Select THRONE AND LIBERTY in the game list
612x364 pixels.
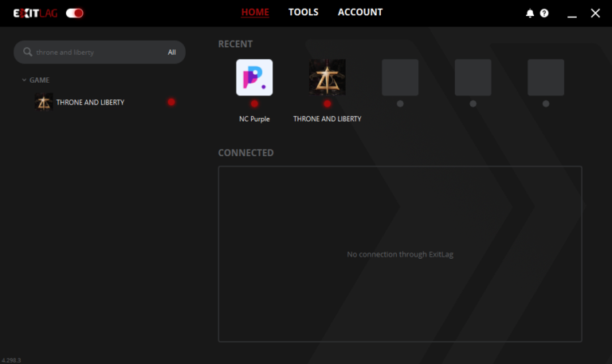point(90,102)
